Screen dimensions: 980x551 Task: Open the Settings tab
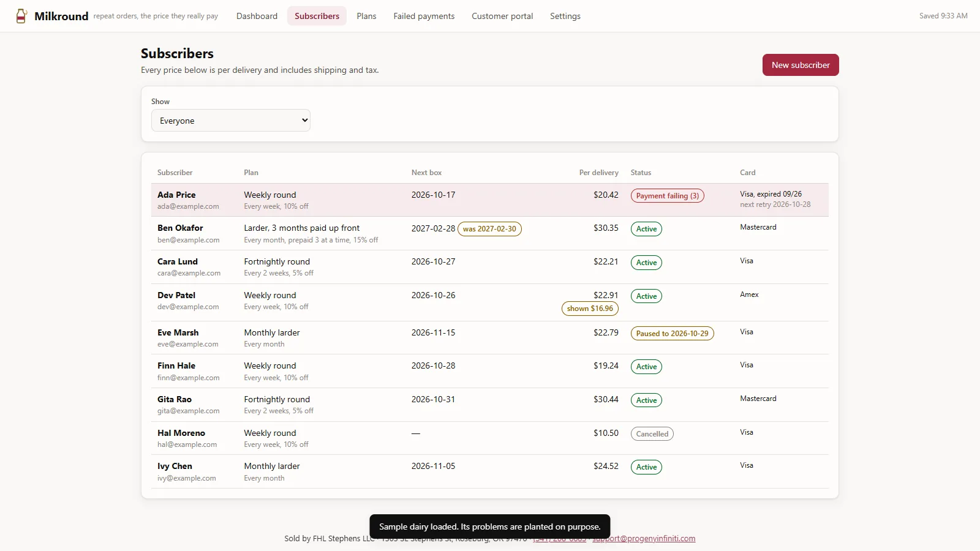click(x=565, y=16)
